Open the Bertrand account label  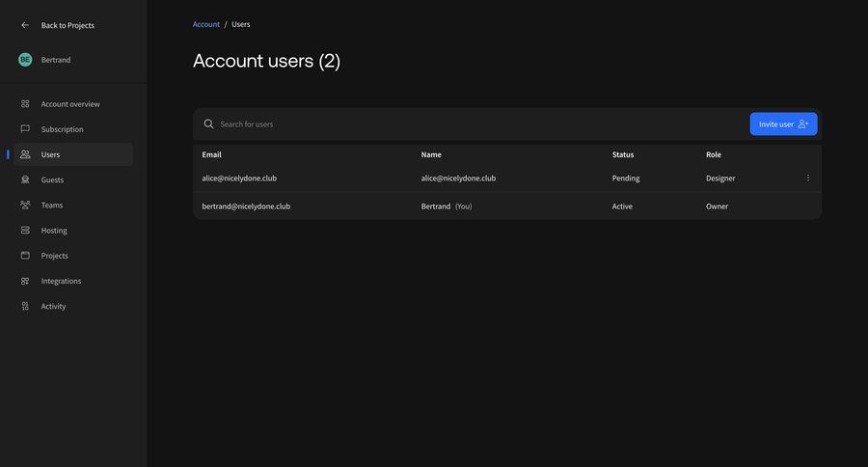click(56, 60)
